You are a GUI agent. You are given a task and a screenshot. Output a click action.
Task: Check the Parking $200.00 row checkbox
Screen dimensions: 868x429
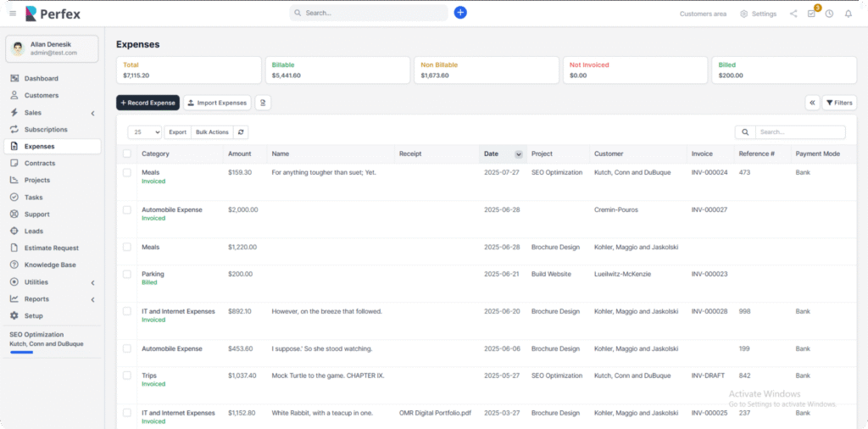[x=127, y=274]
